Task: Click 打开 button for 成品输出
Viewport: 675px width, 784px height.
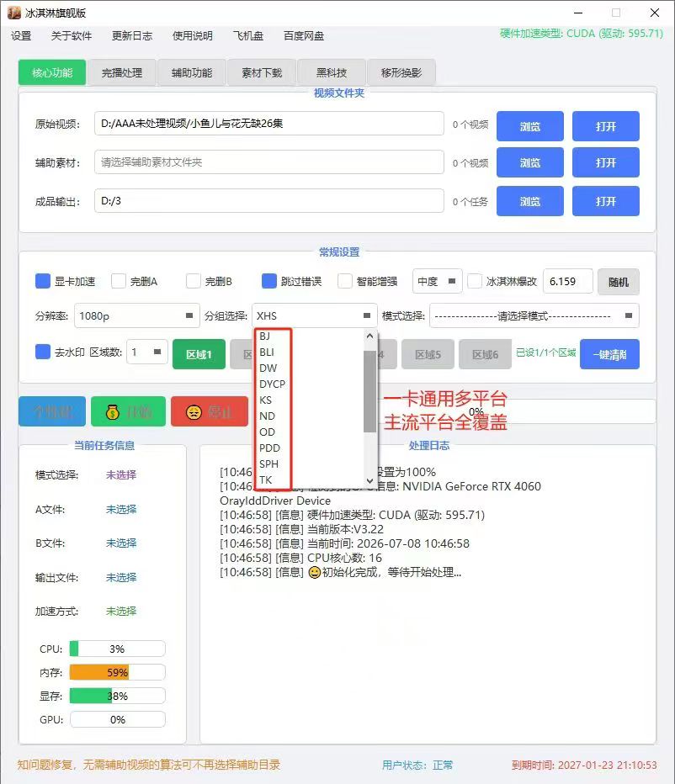Action: (605, 201)
